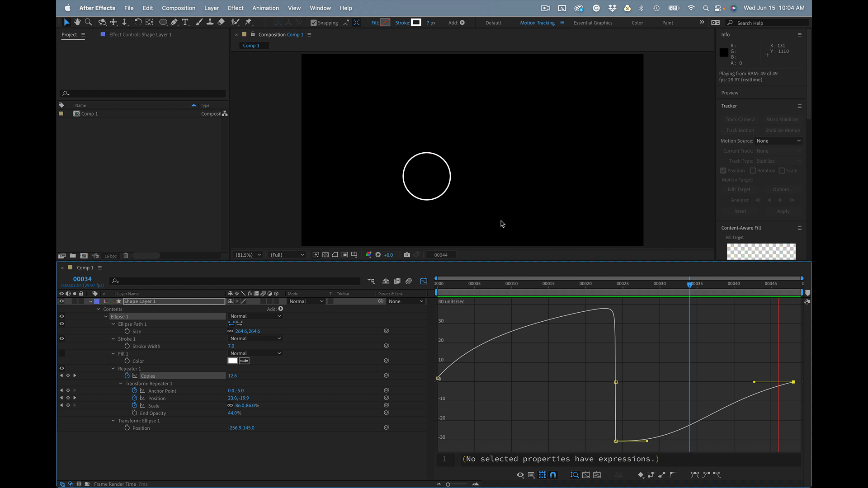
Task: Select the Type tool
Action: [185, 22]
